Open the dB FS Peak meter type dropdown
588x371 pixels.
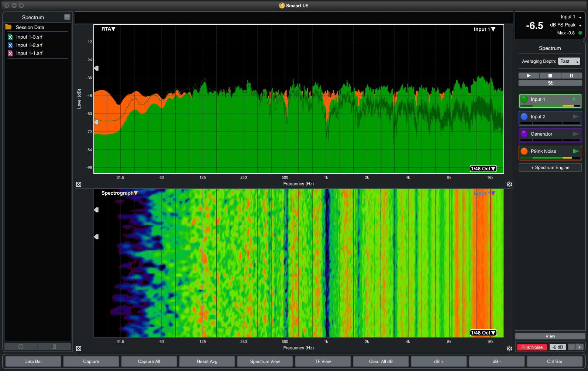[566, 25]
